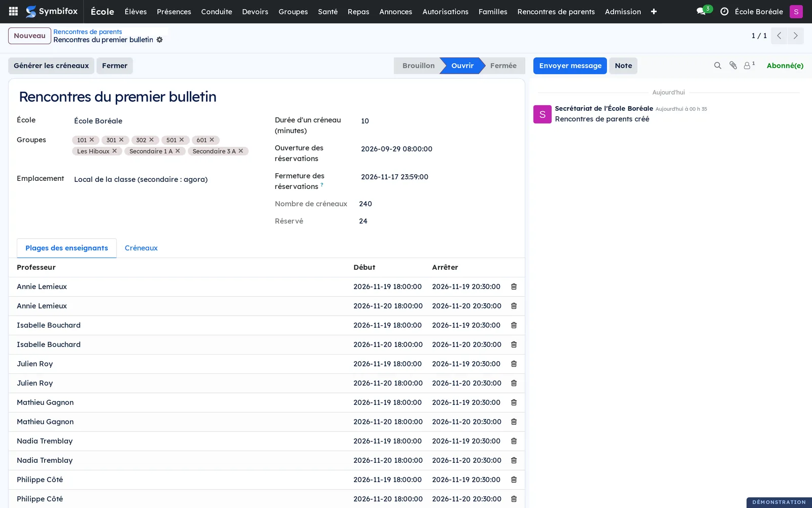Delete Mathieu Gagnon 2026-11-20 time slot
This screenshot has height=508, width=812.
pos(514,422)
